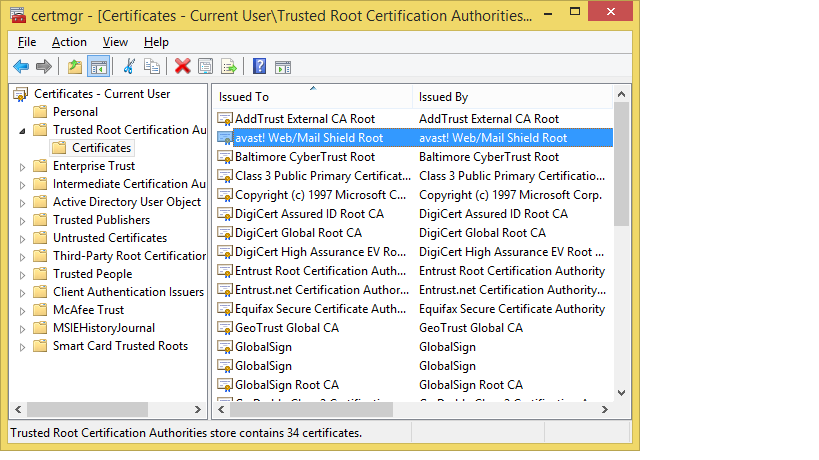Click left scroll arrow under certificate list
Image resolution: width=819 pixels, height=460 pixels.
click(x=221, y=410)
